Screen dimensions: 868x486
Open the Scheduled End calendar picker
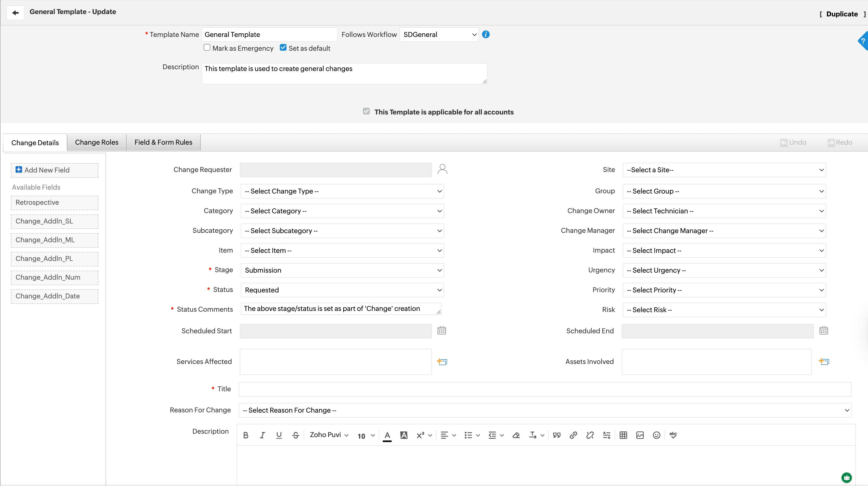coord(824,331)
